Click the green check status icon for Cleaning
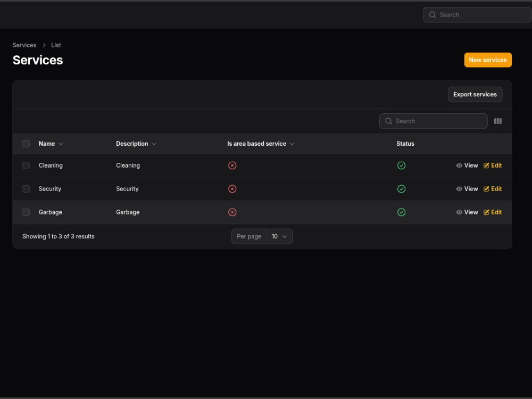Viewport: 532px width, 399px height. pyautogui.click(x=401, y=165)
